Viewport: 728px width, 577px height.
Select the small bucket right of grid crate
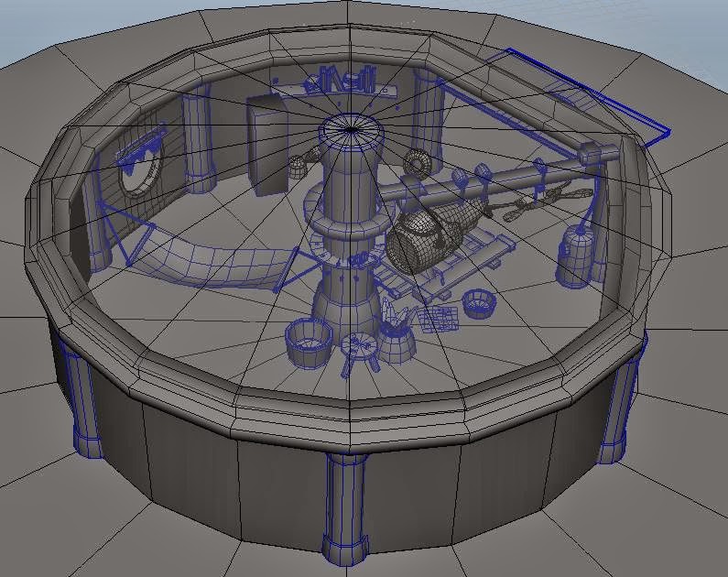[x=480, y=303]
